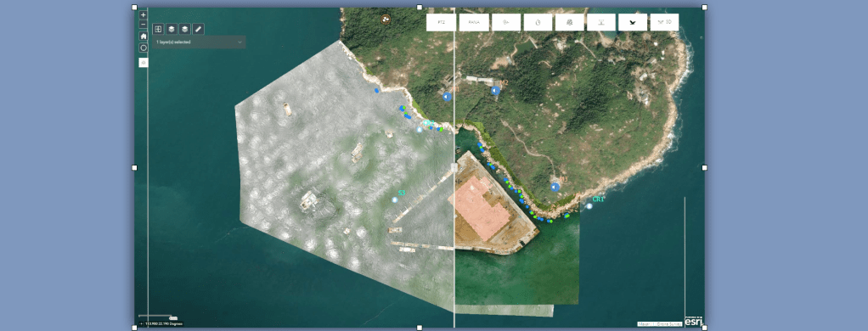Click the tree-like icon button

coord(569,22)
